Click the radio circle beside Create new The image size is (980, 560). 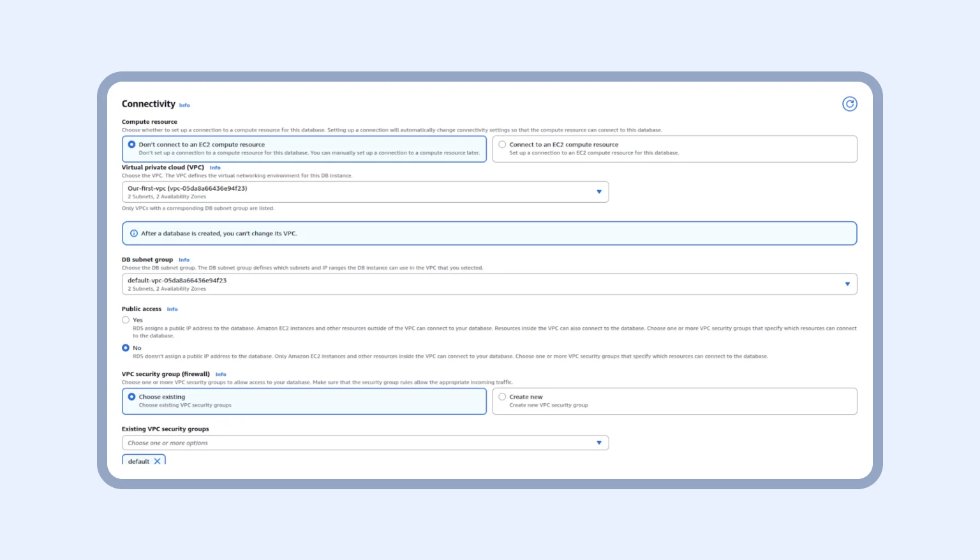click(x=502, y=396)
